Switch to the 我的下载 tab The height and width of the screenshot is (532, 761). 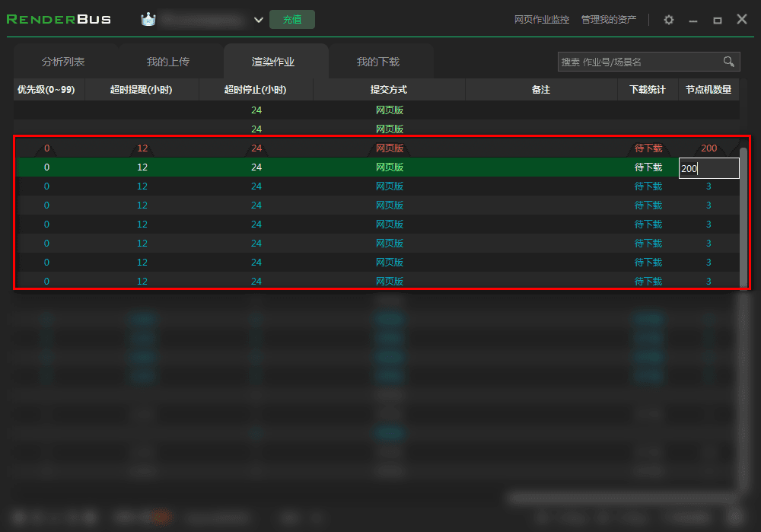point(378,62)
